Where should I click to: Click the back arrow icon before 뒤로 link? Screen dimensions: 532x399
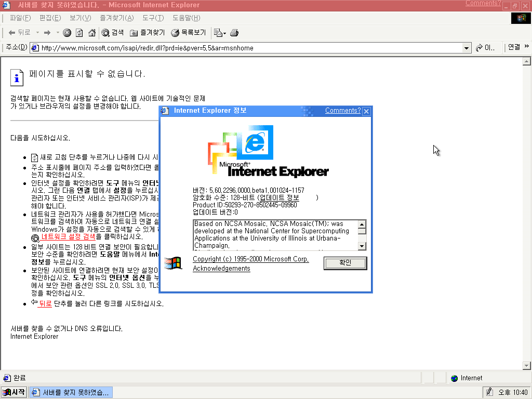coord(34,302)
